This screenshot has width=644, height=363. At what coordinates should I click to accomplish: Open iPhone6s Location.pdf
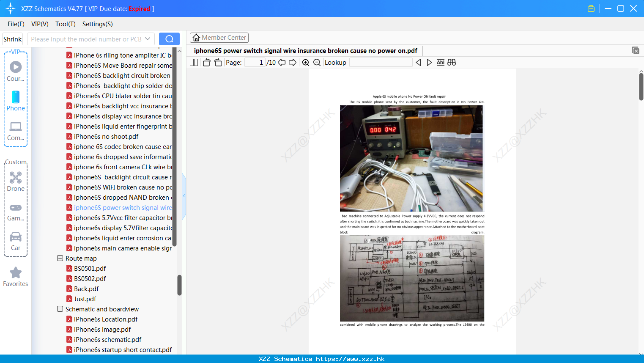click(x=106, y=319)
